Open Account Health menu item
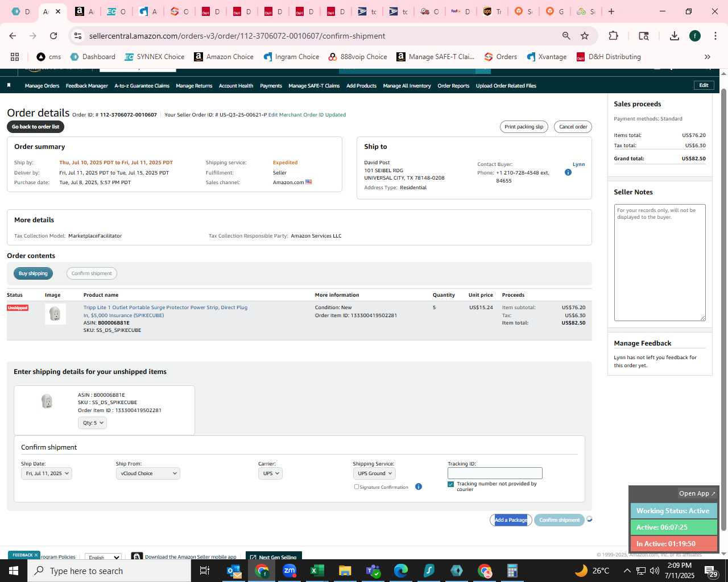 click(236, 86)
